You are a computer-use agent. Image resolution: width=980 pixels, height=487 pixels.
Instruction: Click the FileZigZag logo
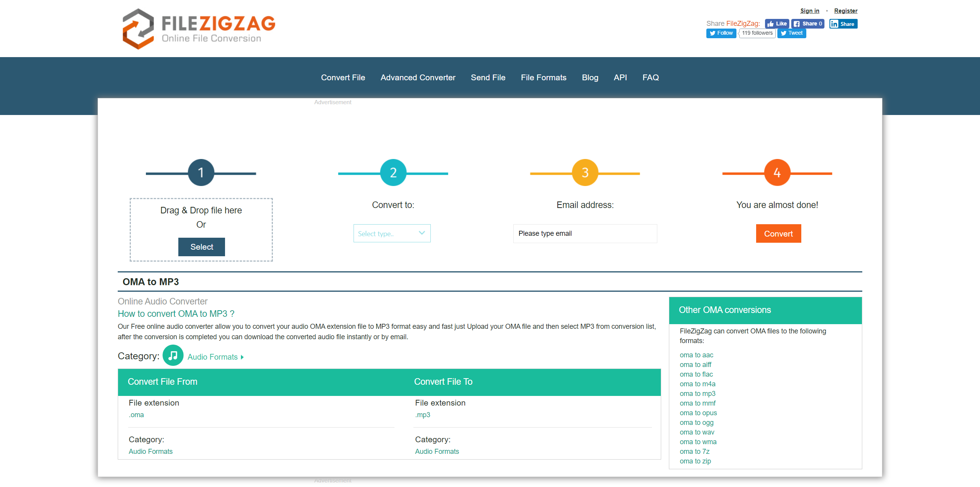tap(199, 29)
